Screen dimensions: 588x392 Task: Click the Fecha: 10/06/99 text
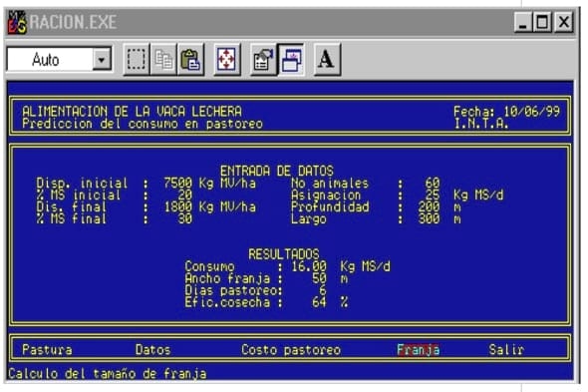click(x=506, y=112)
